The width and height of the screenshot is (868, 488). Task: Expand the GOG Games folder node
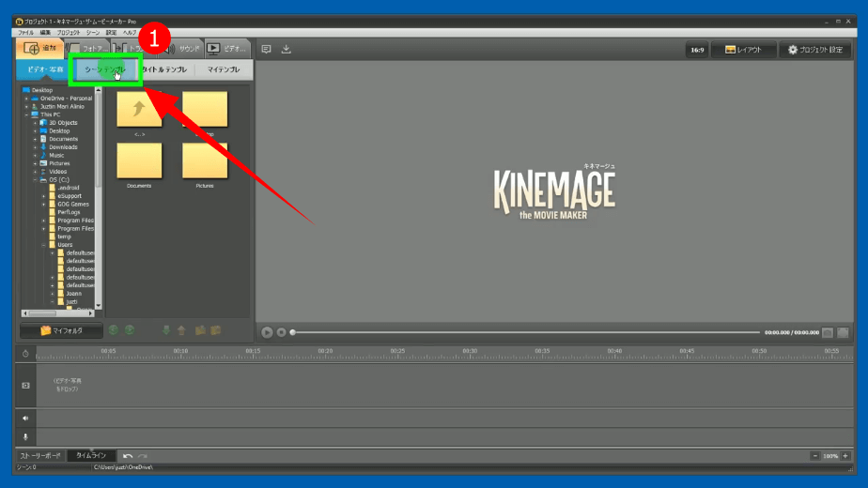click(x=43, y=204)
